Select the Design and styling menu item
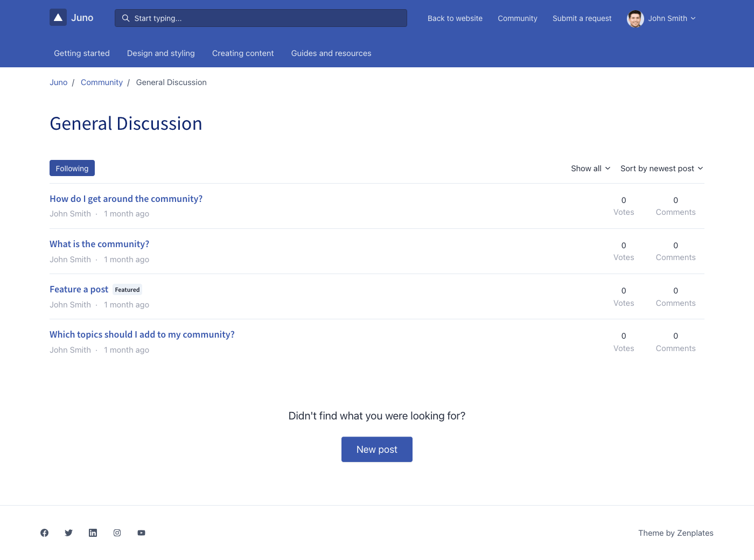754x560 pixels. tap(161, 53)
